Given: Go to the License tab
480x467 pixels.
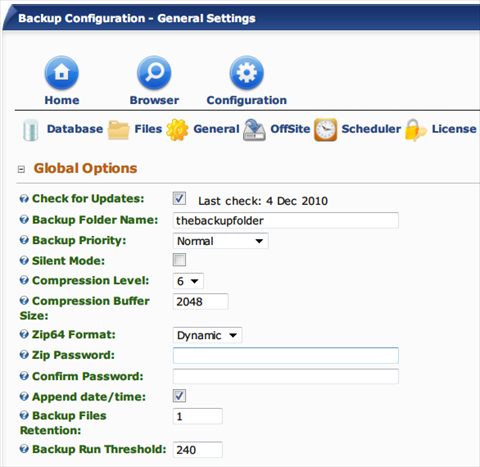Looking at the screenshot, I should pyautogui.click(x=454, y=129).
